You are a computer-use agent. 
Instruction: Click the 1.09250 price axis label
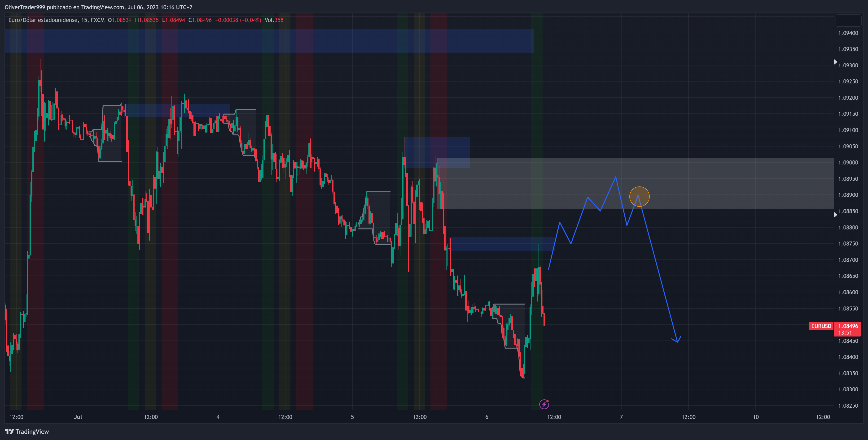click(848, 82)
